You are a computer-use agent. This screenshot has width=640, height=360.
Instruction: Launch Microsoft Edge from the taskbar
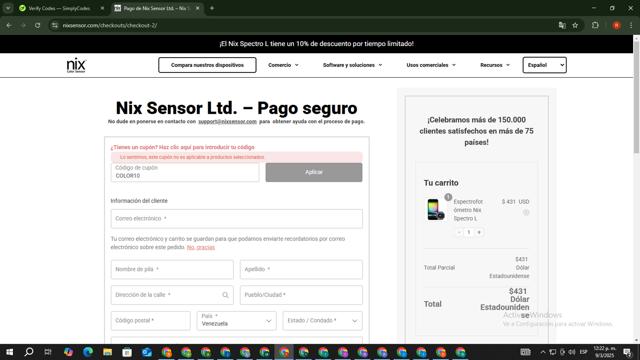click(x=88, y=352)
